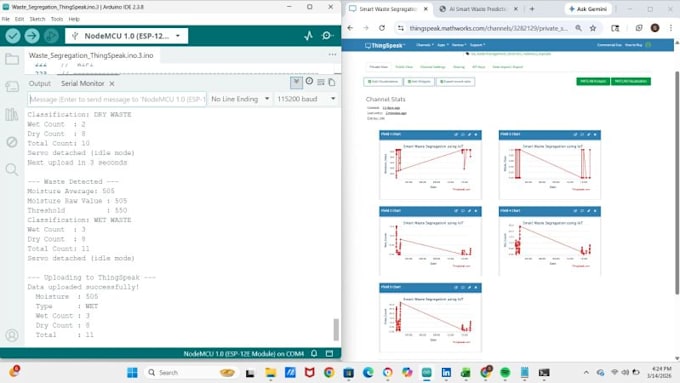The image size is (680, 383).
Task: Open the No Line Ending dropdown
Action: point(240,99)
